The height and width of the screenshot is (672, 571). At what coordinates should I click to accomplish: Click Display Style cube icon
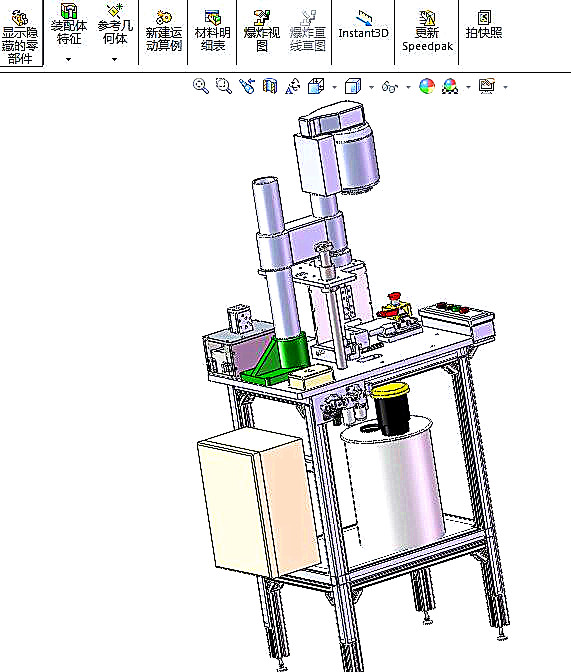[x=353, y=86]
